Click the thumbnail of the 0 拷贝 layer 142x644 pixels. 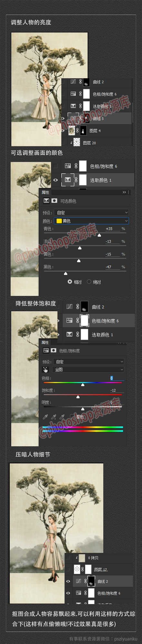(82, 558)
